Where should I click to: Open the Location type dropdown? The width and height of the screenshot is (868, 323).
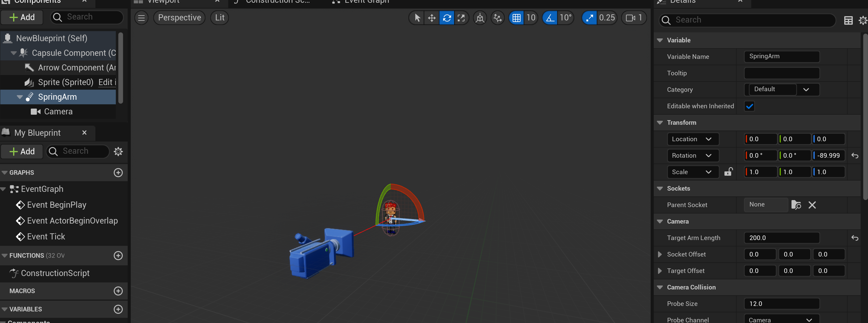pyautogui.click(x=693, y=139)
